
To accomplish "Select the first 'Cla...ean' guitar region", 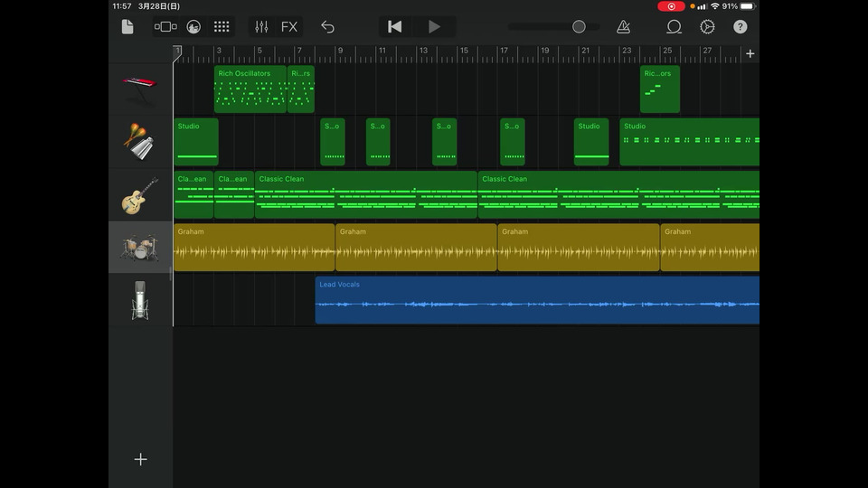I will tap(193, 195).
